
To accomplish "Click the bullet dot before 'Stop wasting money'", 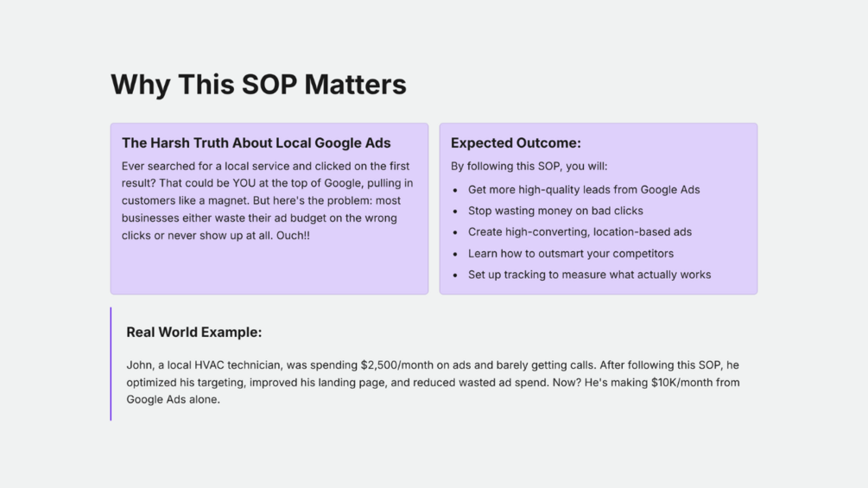I will [455, 212].
